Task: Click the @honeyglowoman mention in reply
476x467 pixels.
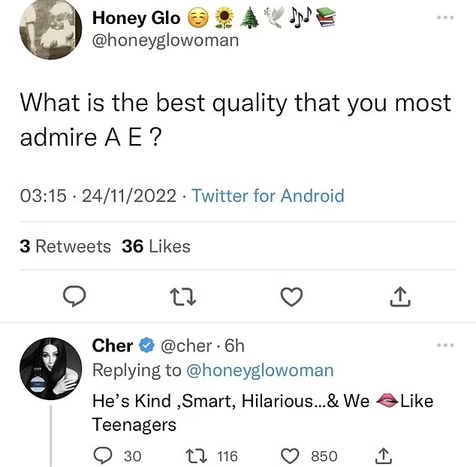Action: click(x=259, y=370)
